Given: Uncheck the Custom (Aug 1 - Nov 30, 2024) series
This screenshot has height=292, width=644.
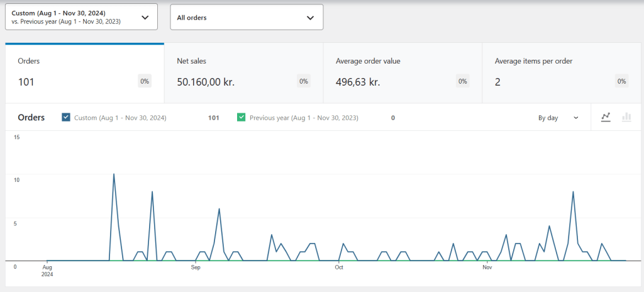Looking at the screenshot, I should (x=66, y=118).
